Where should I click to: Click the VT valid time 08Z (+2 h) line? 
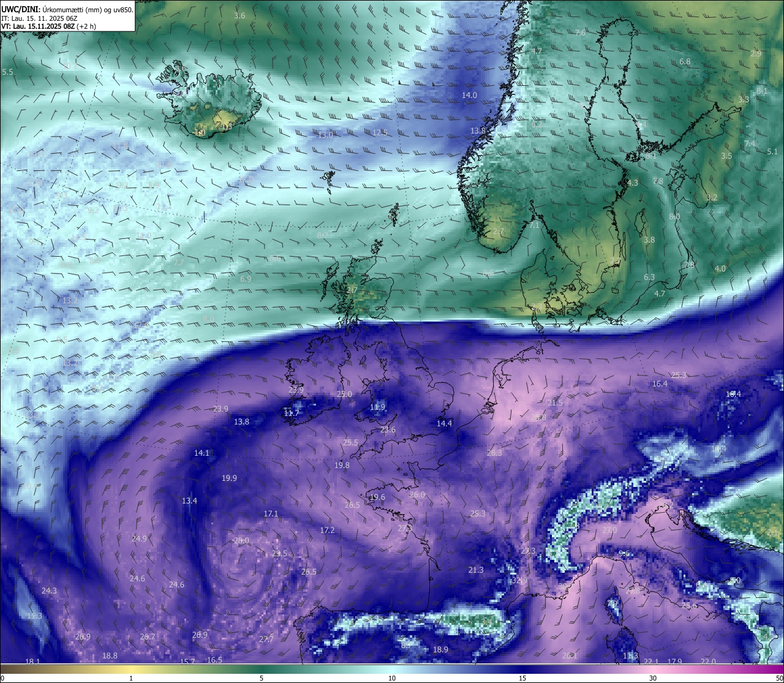(48, 26)
